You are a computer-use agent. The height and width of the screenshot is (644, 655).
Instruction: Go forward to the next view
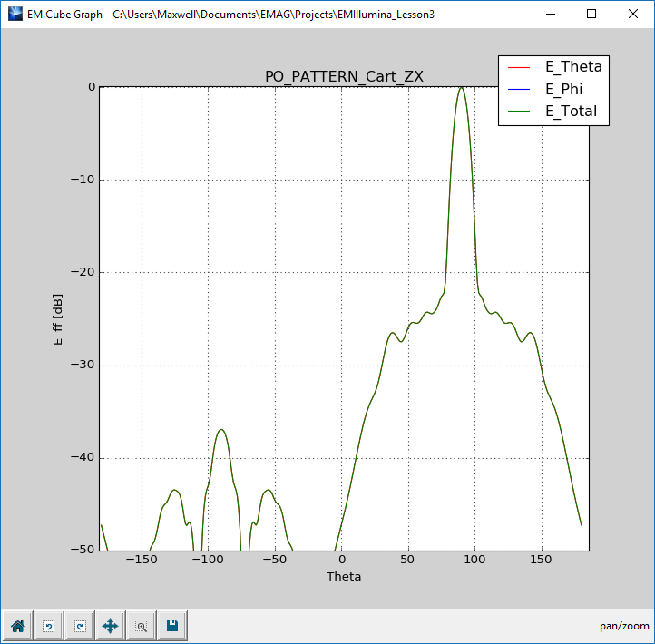[80, 625]
